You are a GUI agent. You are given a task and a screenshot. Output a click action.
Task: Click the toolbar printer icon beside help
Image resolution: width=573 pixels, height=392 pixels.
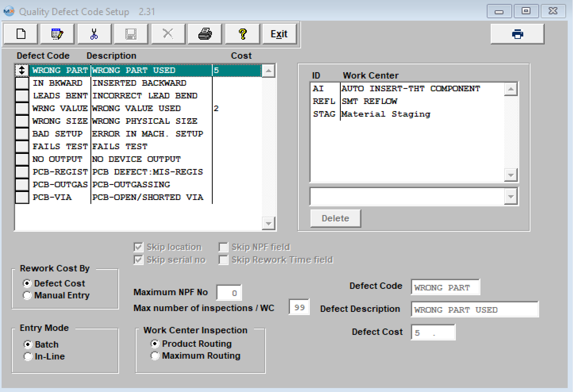(x=205, y=34)
